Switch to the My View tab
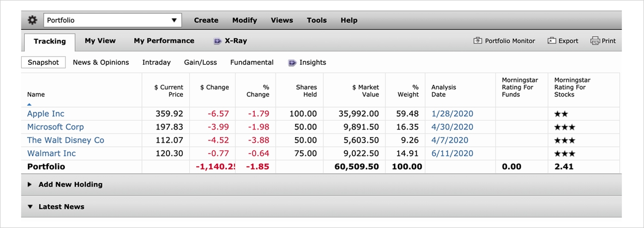644x228 pixels. point(100,41)
